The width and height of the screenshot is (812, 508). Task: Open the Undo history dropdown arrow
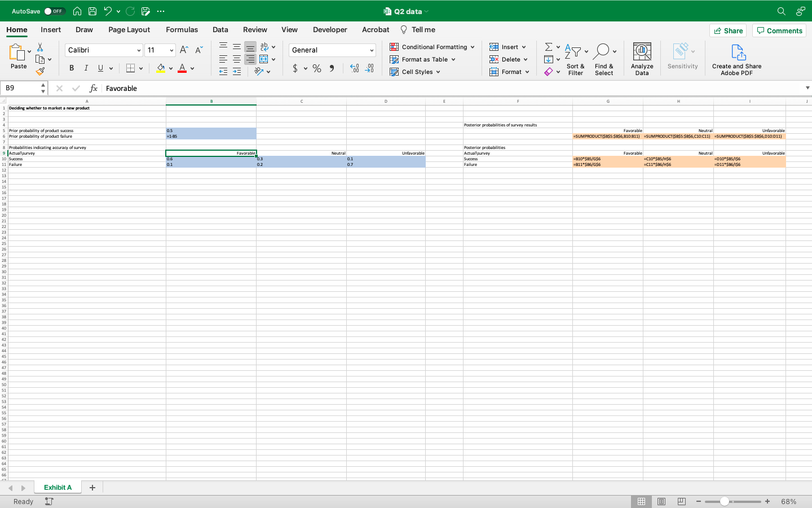pos(118,11)
